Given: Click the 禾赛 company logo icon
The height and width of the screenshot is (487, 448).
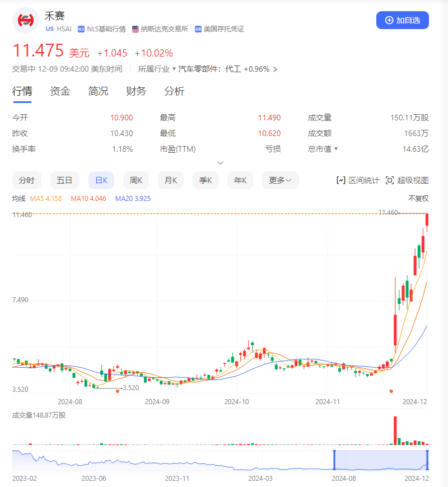Looking at the screenshot, I should pyautogui.click(x=25, y=20).
